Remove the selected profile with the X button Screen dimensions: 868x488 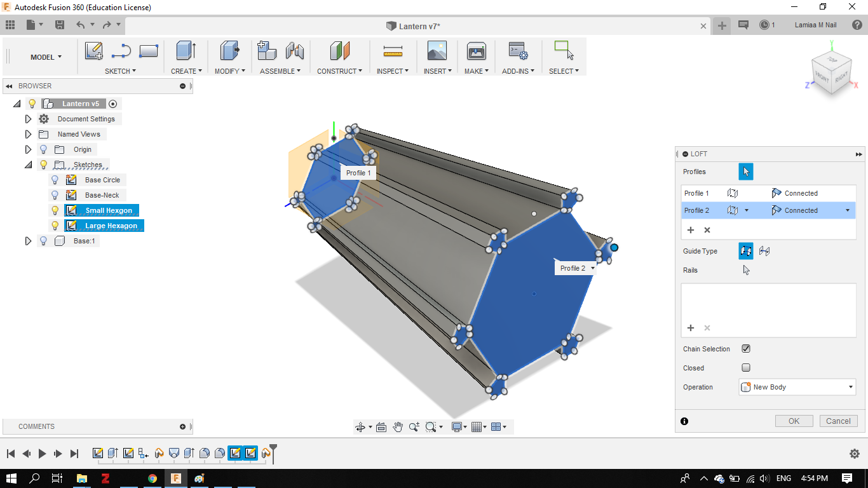[707, 230]
